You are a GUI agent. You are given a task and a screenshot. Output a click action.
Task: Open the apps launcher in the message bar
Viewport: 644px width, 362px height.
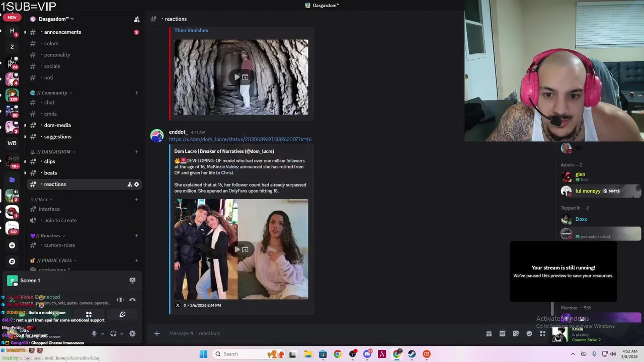point(542,333)
